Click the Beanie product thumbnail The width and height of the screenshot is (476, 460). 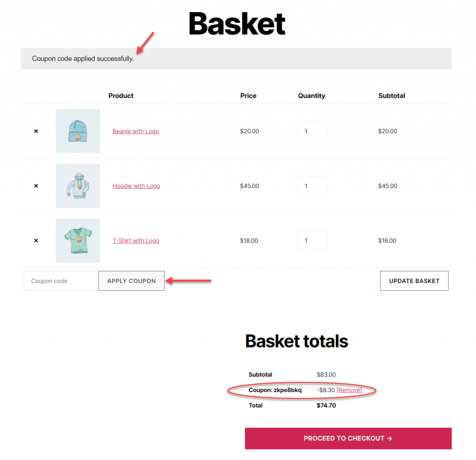click(x=78, y=131)
